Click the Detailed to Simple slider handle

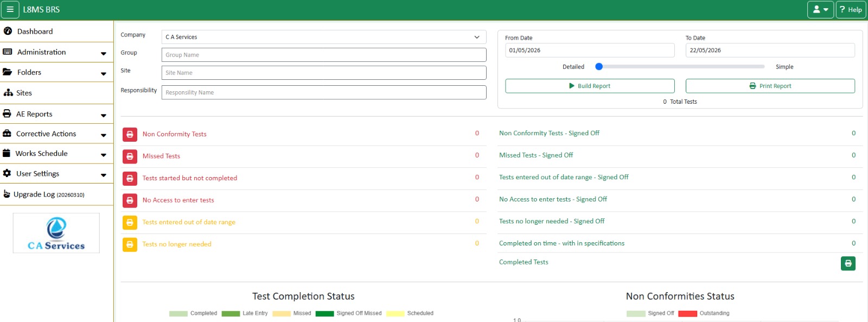point(599,67)
